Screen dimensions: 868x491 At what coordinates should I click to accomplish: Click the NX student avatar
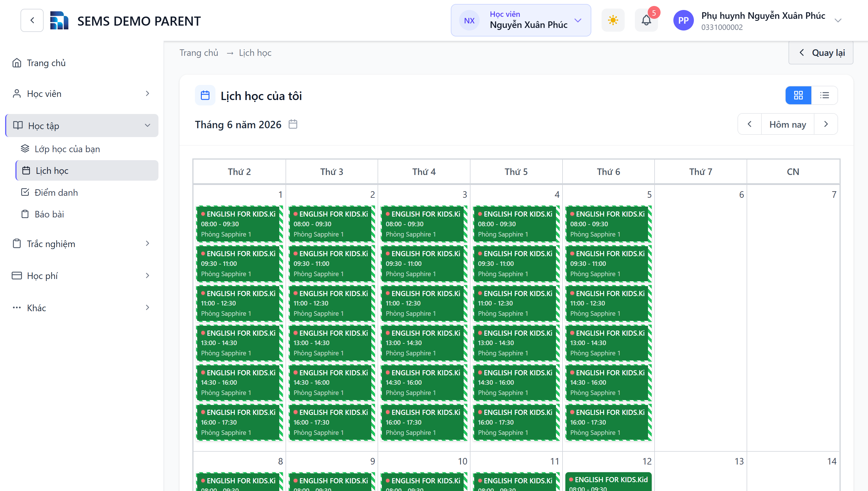pos(469,21)
